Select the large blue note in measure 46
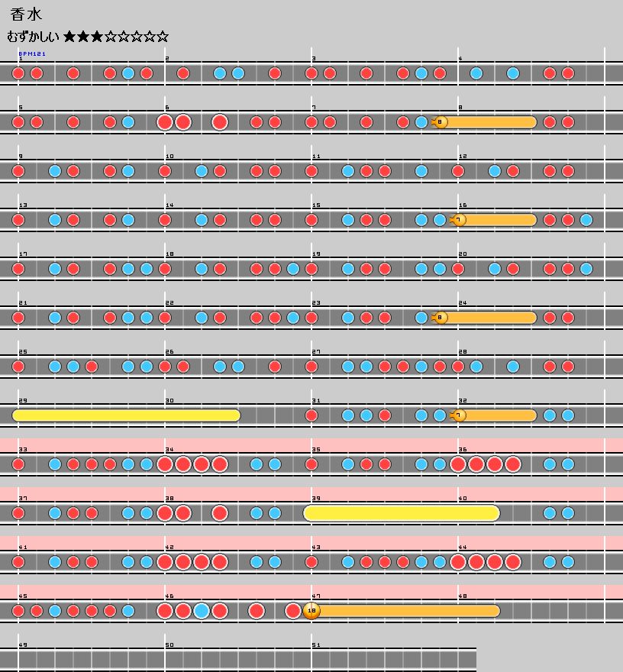623x672 pixels. click(202, 611)
